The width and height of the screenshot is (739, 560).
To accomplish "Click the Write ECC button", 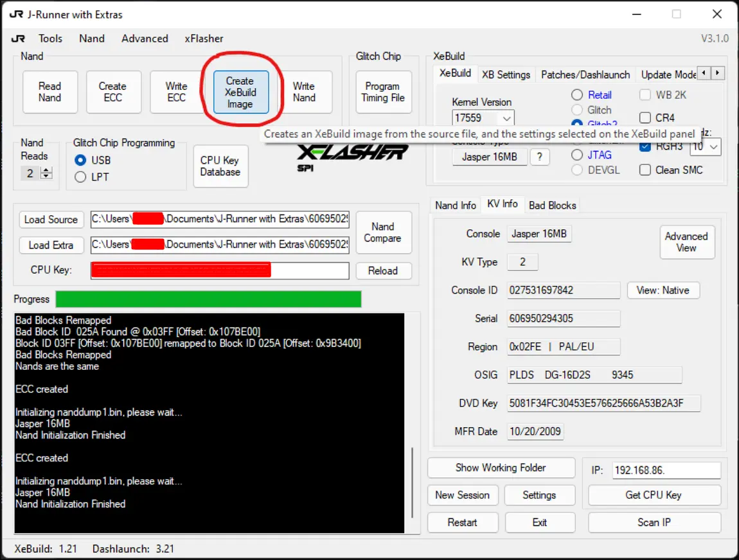I will tap(176, 92).
